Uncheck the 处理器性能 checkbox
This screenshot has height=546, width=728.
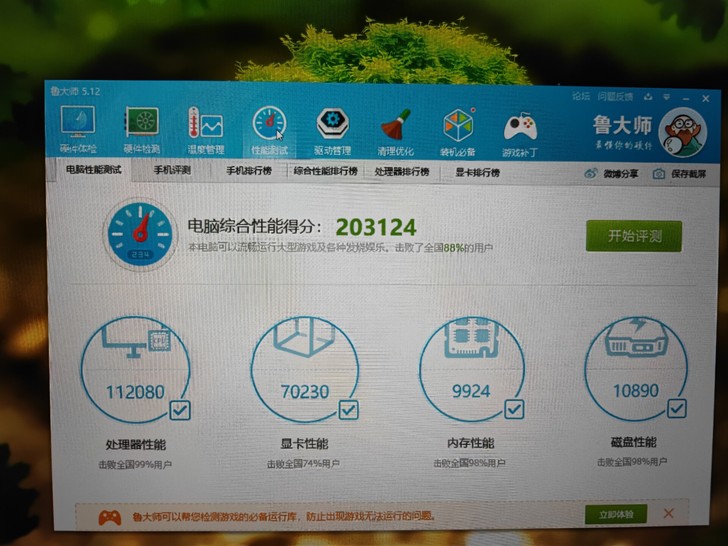[180, 410]
